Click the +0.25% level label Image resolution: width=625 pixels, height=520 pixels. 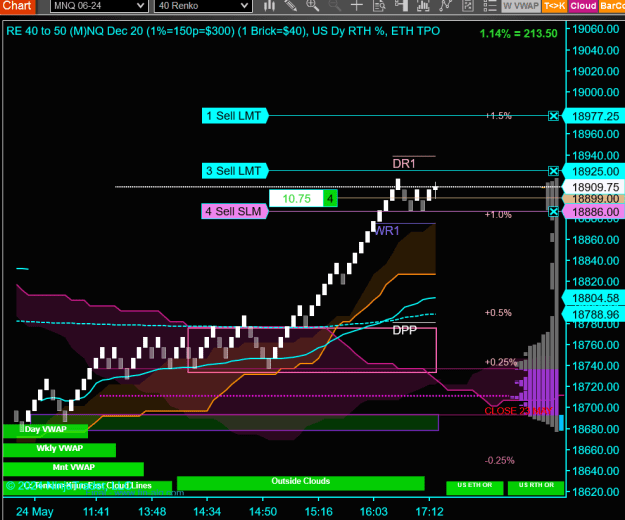[501, 362]
